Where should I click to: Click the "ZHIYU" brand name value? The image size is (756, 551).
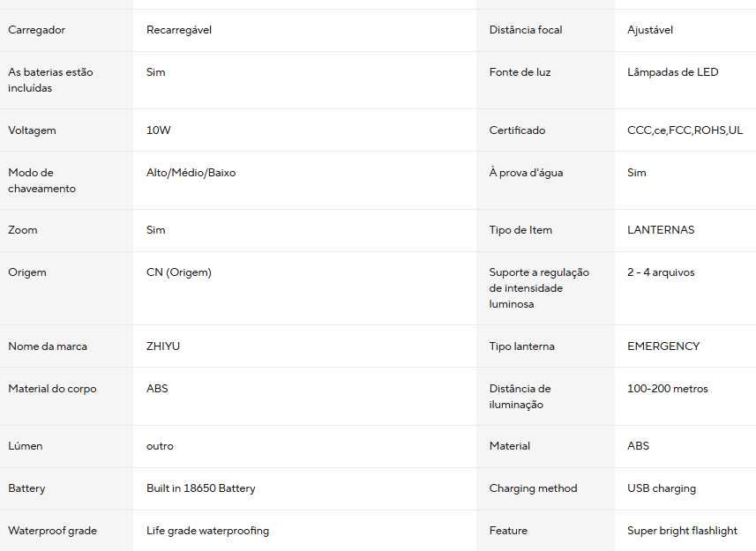click(x=163, y=346)
